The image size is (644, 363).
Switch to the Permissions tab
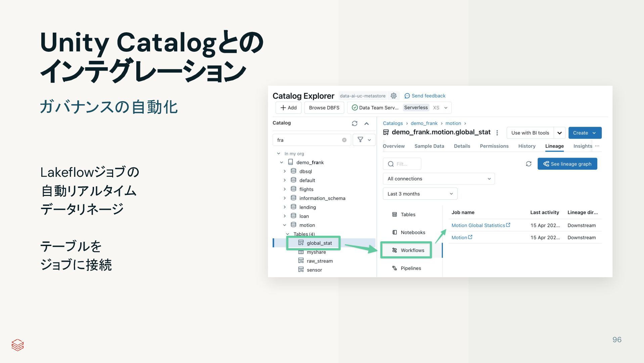click(x=494, y=146)
